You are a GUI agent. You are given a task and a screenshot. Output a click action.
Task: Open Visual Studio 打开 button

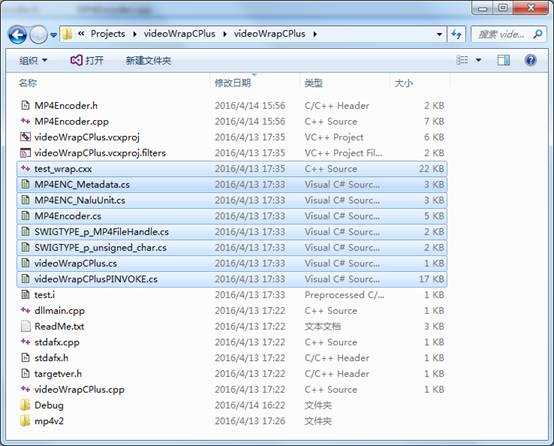[x=87, y=60]
